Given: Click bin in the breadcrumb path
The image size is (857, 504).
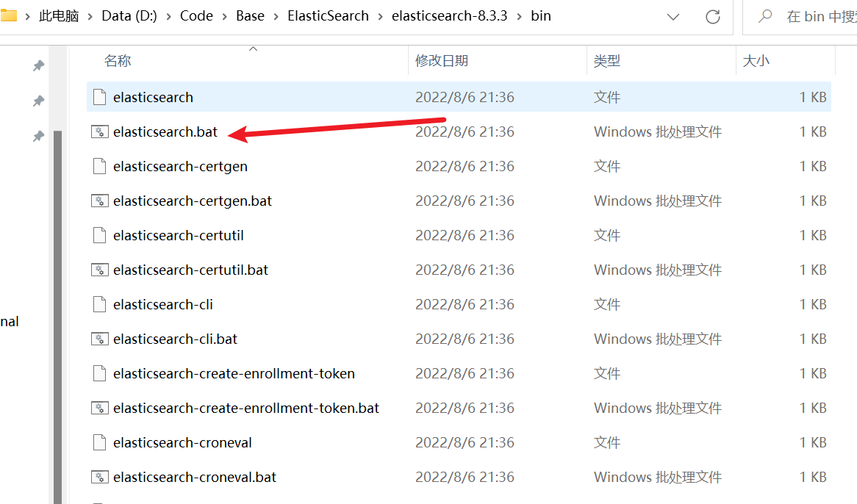Looking at the screenshot, I should click(x=541, y=16).
